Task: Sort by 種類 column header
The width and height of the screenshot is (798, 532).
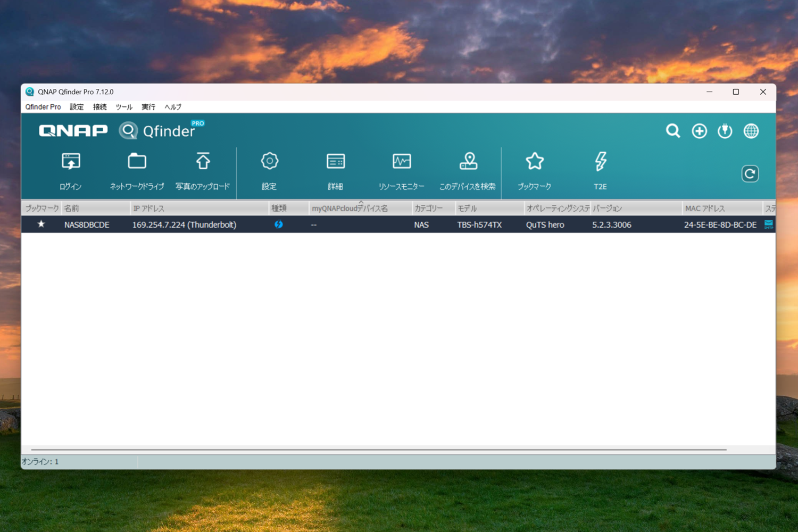Action: pyautogui.click(x=289, y=208)
